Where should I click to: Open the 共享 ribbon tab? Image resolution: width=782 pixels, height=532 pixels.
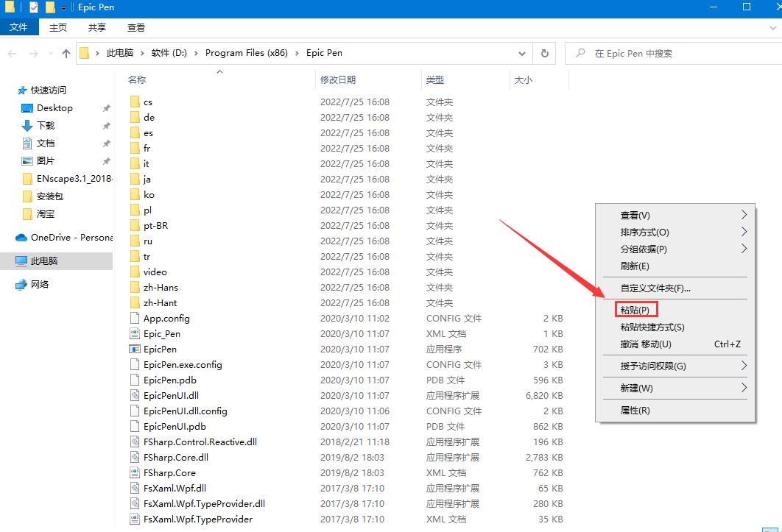(x=96, y=27)
